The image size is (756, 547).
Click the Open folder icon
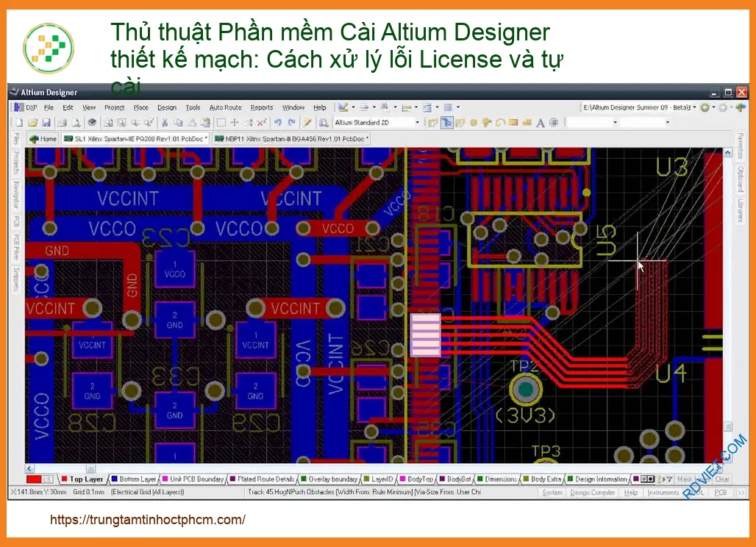pyautogui.click(x=33, y=123)
